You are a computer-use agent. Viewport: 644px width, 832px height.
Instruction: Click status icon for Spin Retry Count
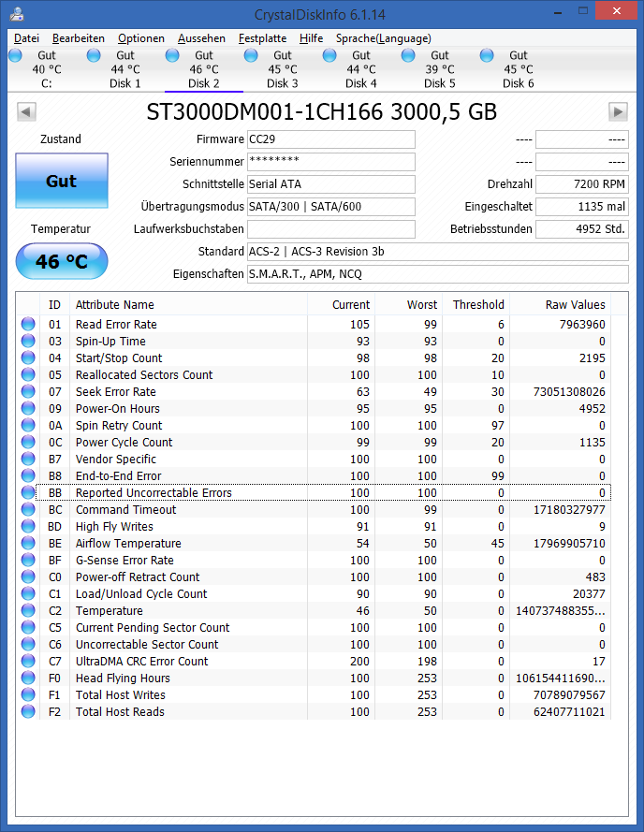pyautogui.click(x=28, y=425)
